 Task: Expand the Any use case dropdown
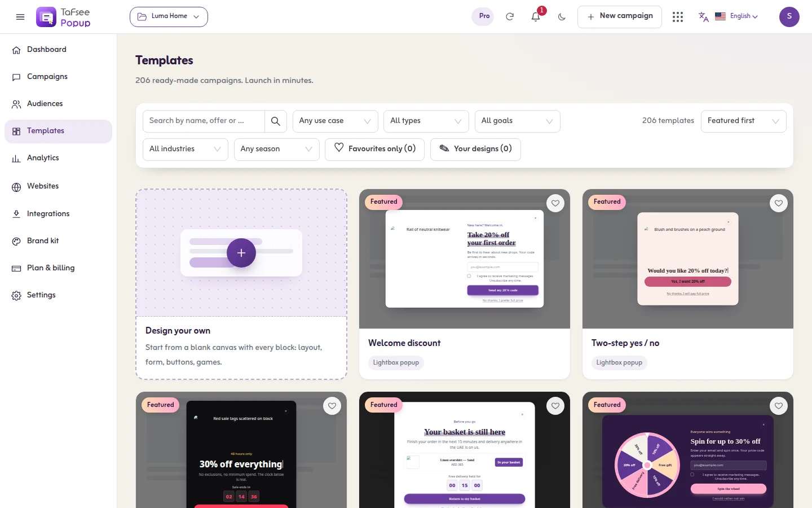336,121
